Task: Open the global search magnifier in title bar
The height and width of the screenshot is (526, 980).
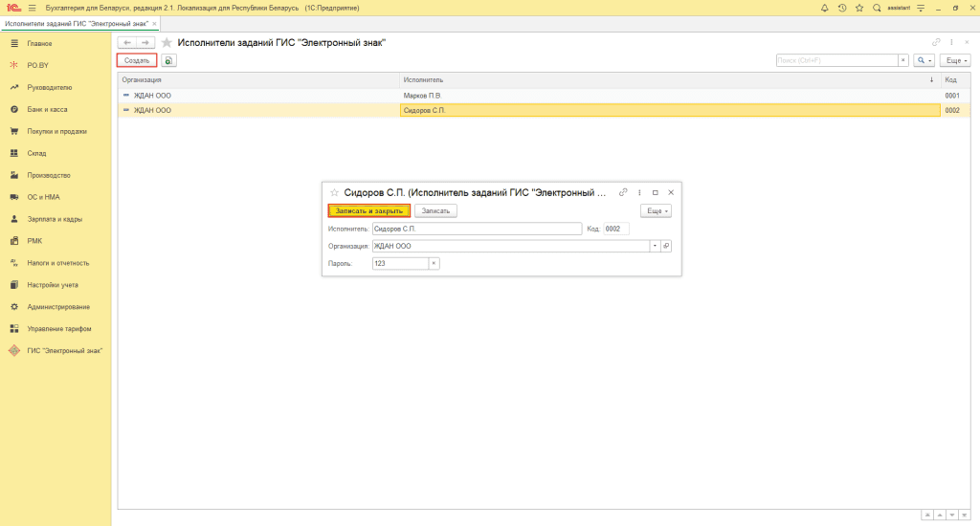Action: point(876,8)
